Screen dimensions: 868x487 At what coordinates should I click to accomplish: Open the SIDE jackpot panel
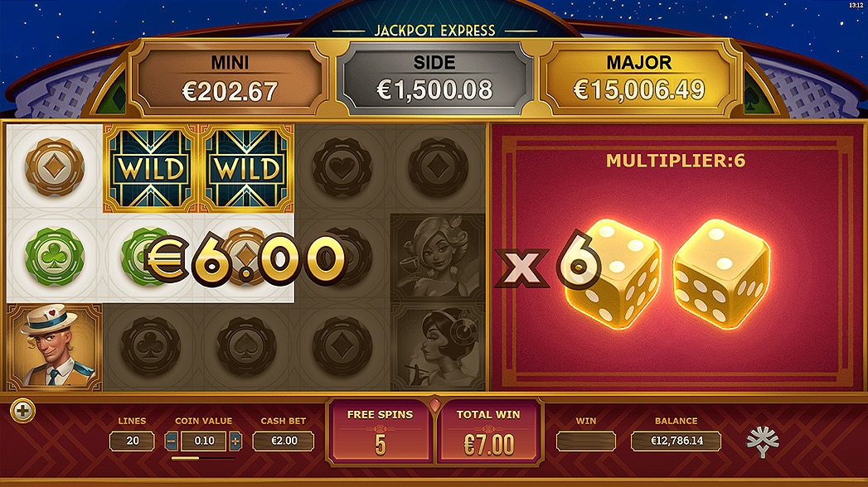434,79
